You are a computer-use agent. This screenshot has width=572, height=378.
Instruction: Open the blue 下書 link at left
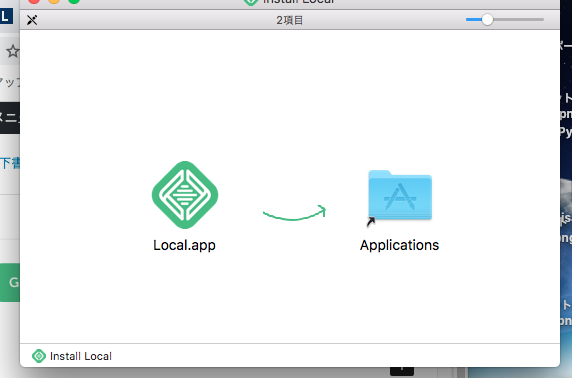[x=10, y=163]
